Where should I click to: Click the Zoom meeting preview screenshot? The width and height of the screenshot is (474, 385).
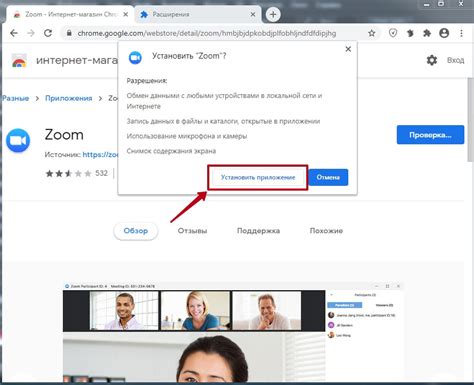pos(233,333)
